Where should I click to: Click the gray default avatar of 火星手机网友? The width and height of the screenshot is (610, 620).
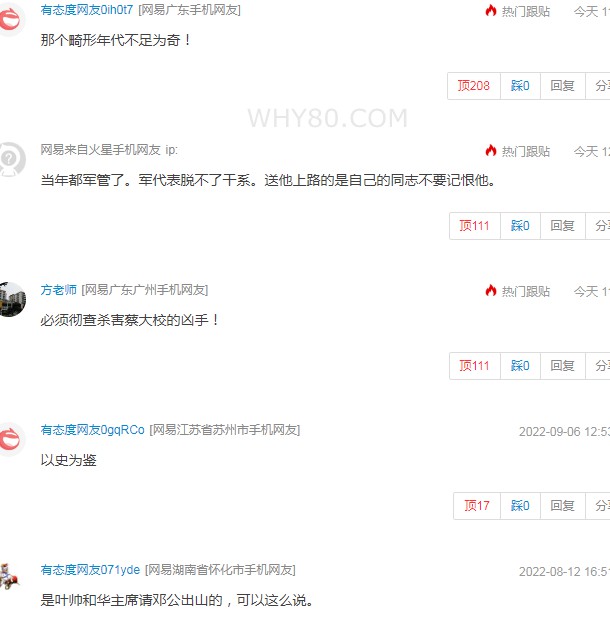[x=9, y=159]
